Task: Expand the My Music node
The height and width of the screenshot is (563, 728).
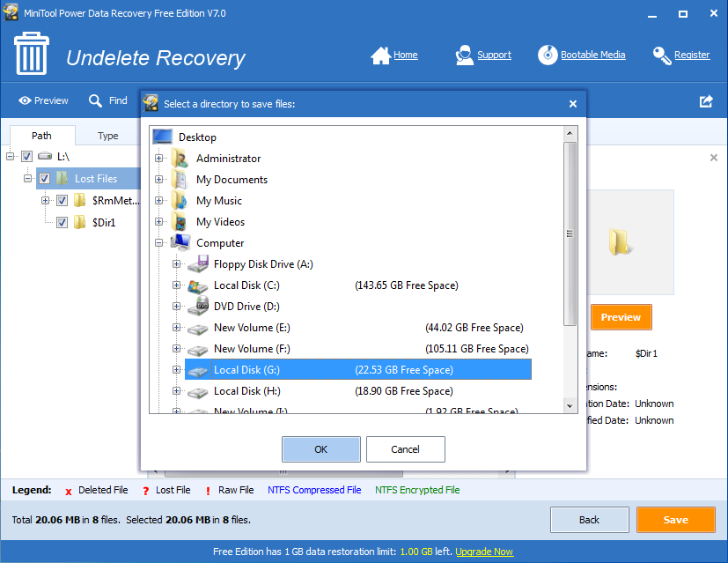Action: (158, 200)
